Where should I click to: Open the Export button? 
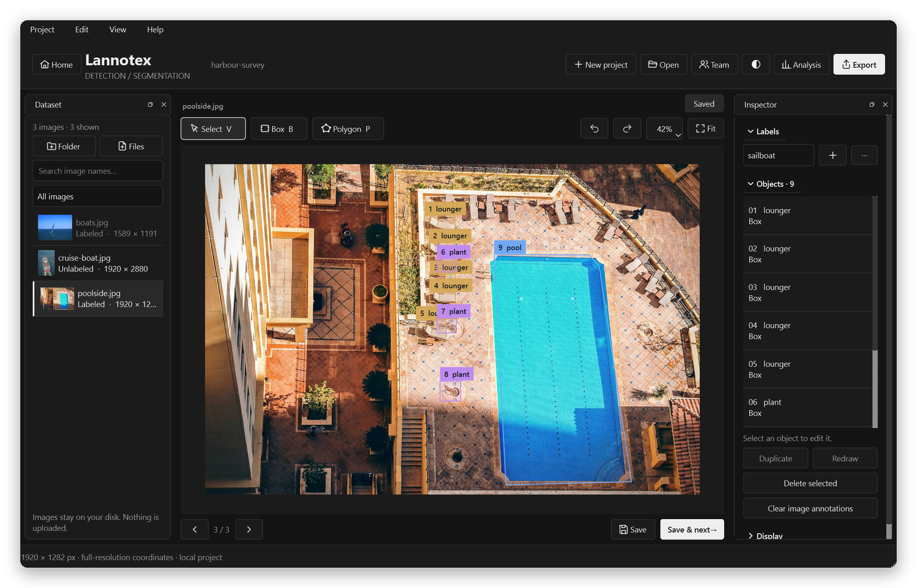pos(859,65)
